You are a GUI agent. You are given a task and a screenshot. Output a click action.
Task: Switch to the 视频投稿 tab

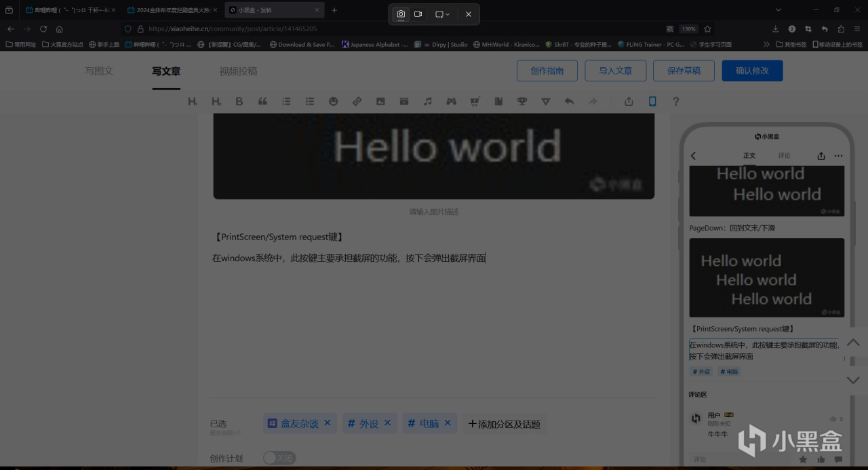(238, 71)
